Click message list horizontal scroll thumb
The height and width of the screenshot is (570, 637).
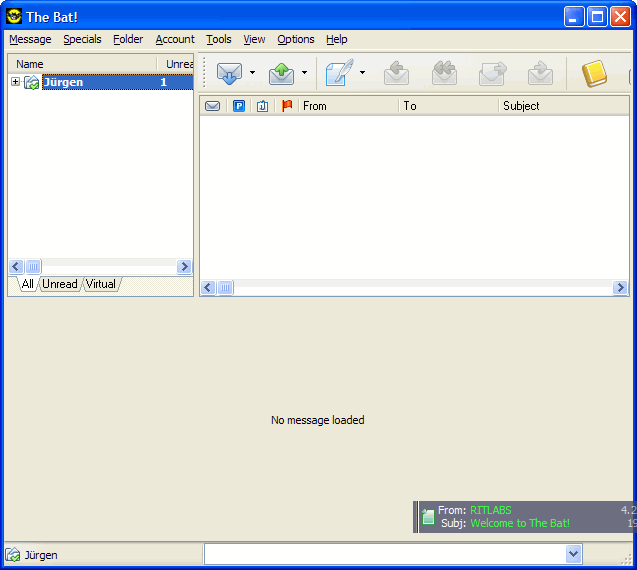[x=225, y=288]
